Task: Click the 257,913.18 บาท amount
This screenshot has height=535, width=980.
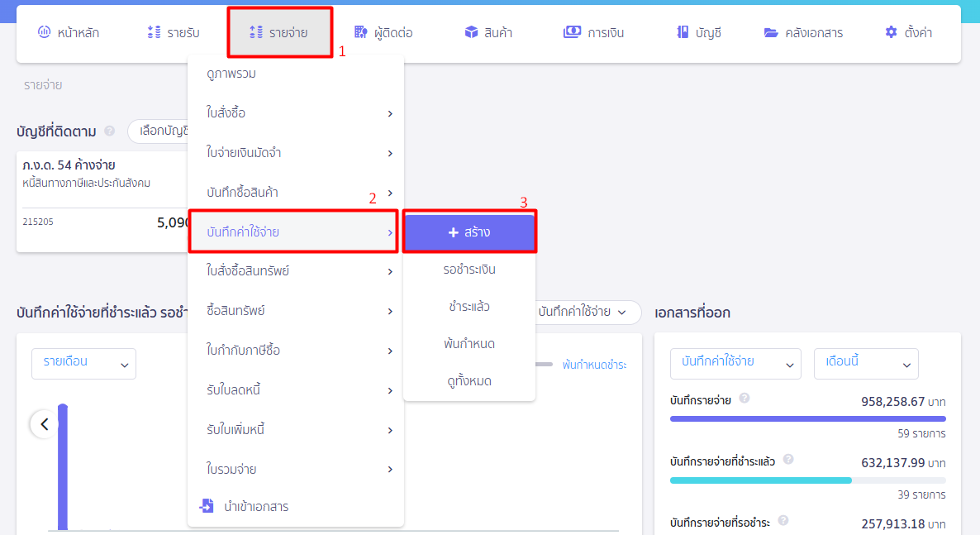Action: 903,523
